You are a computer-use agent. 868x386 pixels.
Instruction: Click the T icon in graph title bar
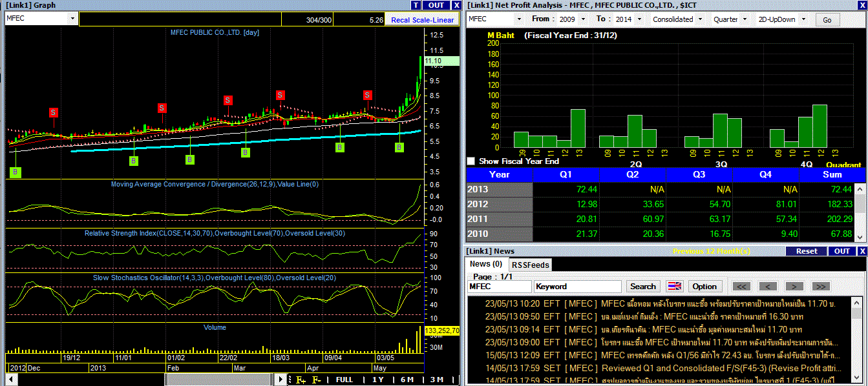click(416, 5)
